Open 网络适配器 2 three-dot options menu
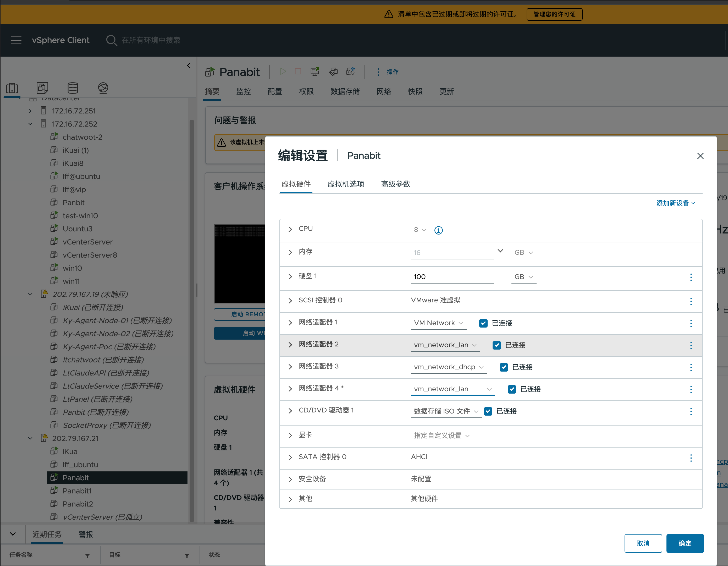This screenshot has height=566, width=728. click(x=691, y=345)
